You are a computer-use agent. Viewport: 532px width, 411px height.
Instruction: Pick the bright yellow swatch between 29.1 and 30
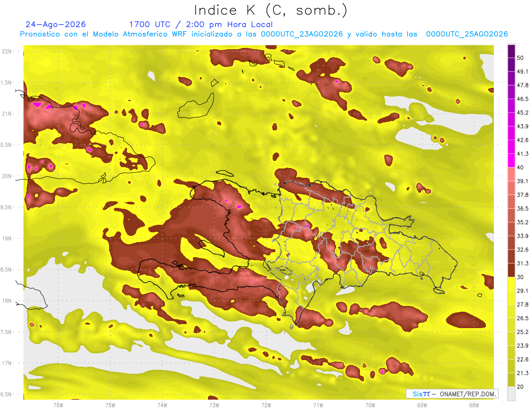tap(511, 283)
